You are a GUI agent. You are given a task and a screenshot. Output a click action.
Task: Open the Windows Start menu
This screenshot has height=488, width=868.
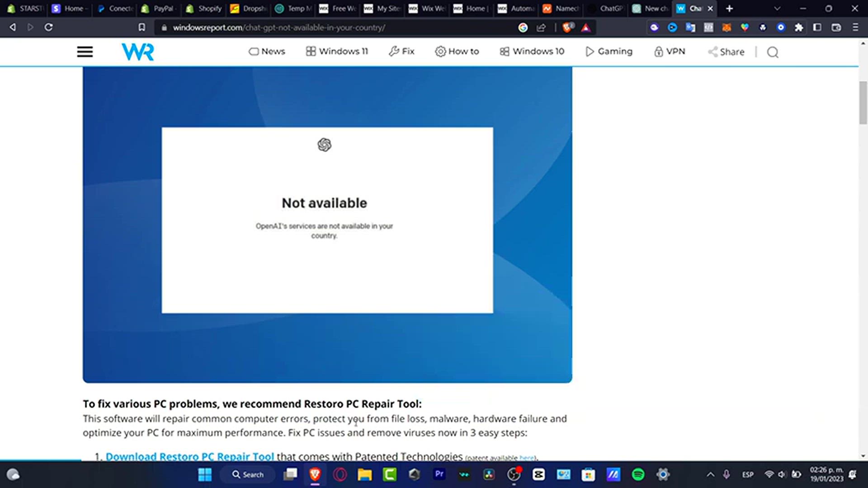pyautogui.click(x=205, y=474)
